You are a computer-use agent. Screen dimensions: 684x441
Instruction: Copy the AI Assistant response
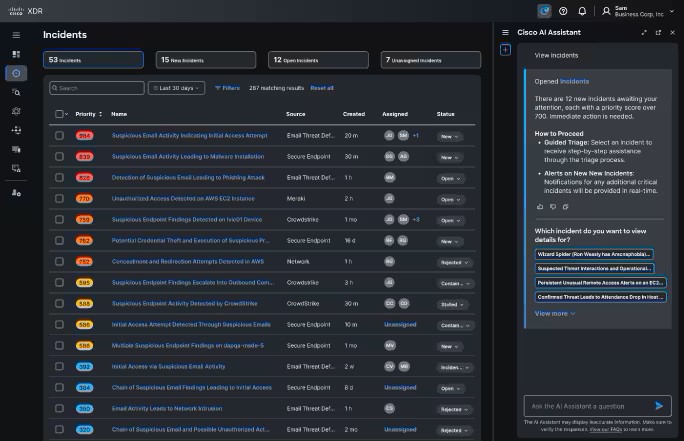point(565,207)
